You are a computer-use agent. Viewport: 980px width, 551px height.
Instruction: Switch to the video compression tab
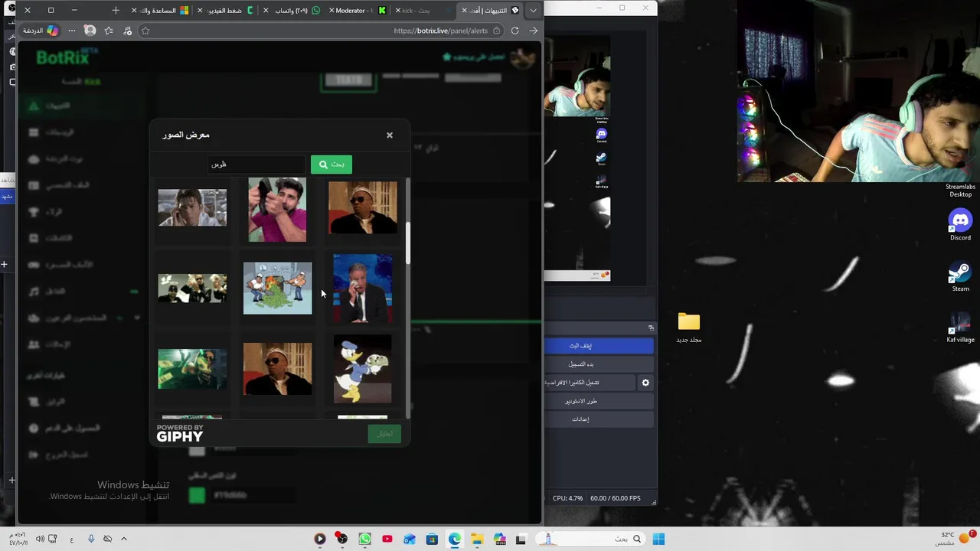228,11
